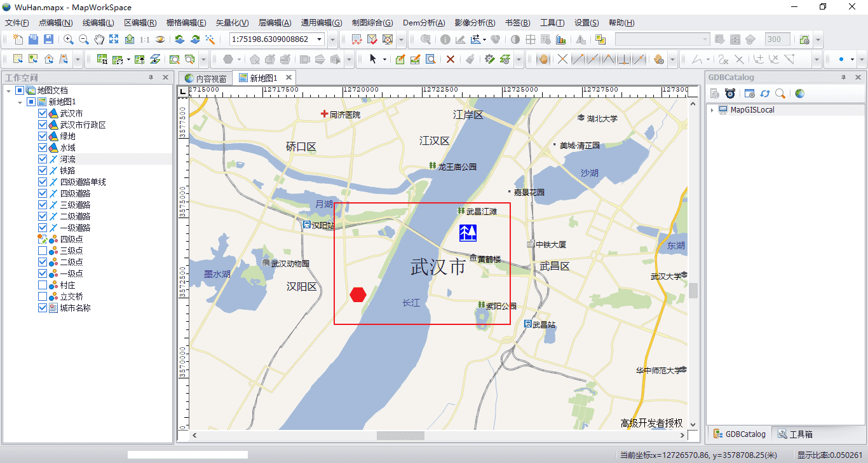This screenshot has height=463, width=868.
Task: Click the globe icon in GDBCatalog toolbar
Action: [x=799, y=93]
